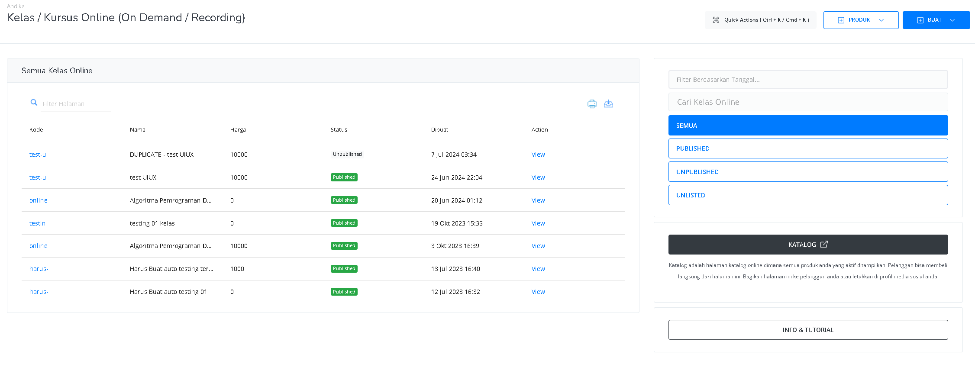975x390 pixels.
Task: Click View for class created 24 Jun 2024
Action: 538,177
